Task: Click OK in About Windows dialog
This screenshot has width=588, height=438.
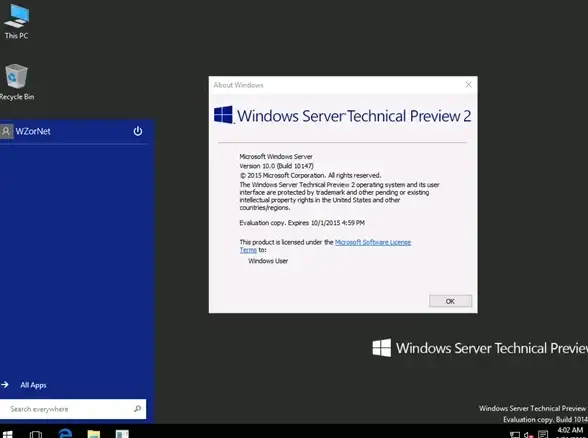Action: point(450,301)
